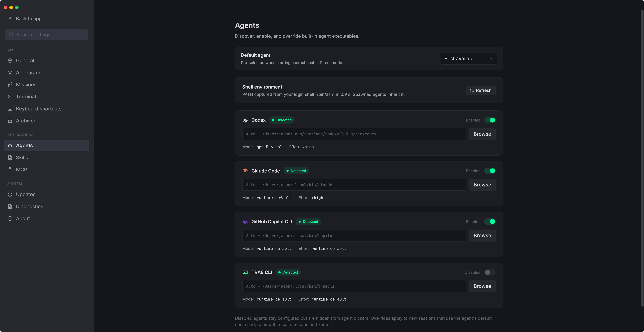This screenshot has width=644, height=332.
Task: Turn off the GitHub Copilot CLI toggle
Action: click(x=490, y=222)
